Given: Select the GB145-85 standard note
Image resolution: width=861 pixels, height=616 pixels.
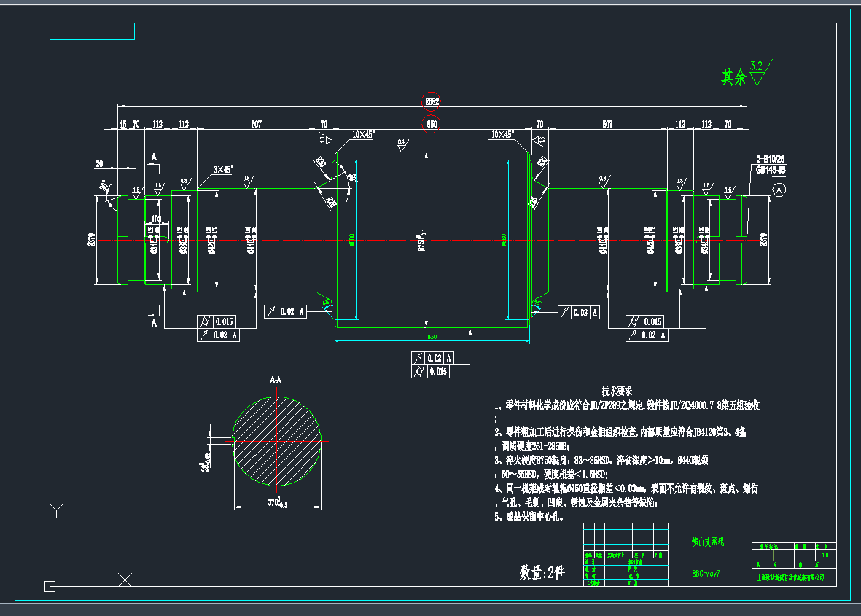Looking at the screenshot, I should 770,170.
